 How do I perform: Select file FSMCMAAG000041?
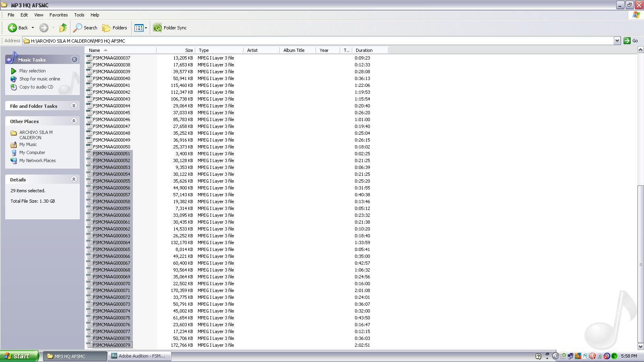(x=111, y=85)
